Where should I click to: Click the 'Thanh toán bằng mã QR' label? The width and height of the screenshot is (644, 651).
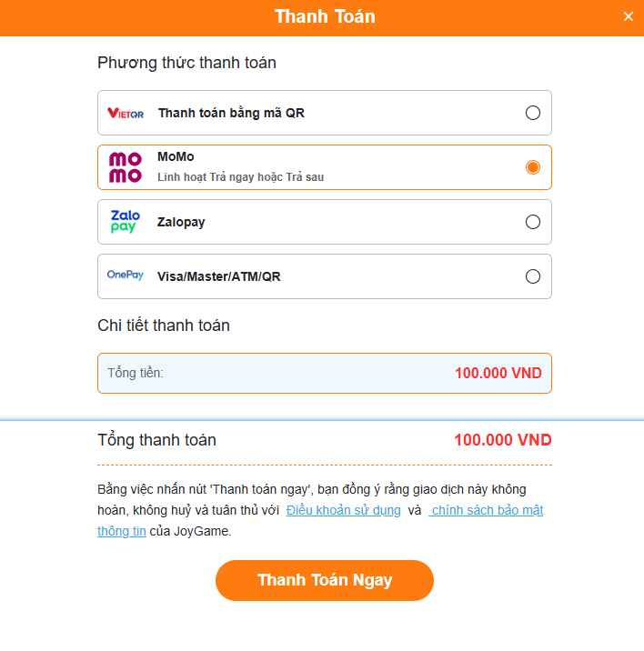point(231,114)
